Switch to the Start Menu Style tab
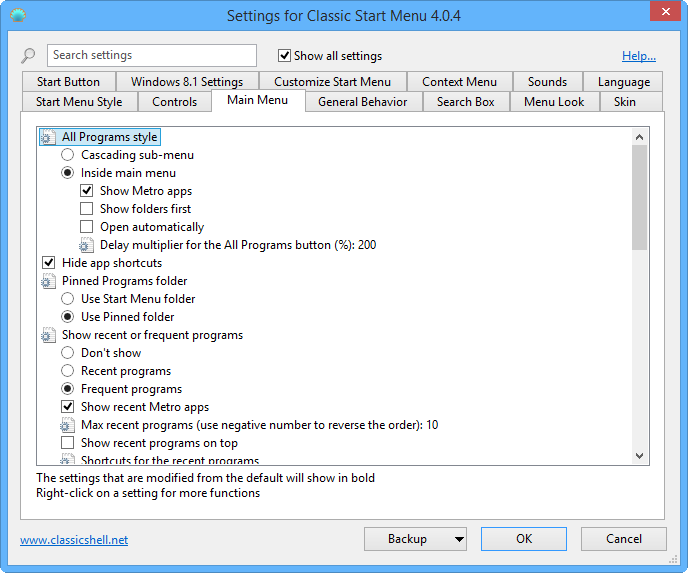Screen dimensions: 688x573 (x=79, y=102)
